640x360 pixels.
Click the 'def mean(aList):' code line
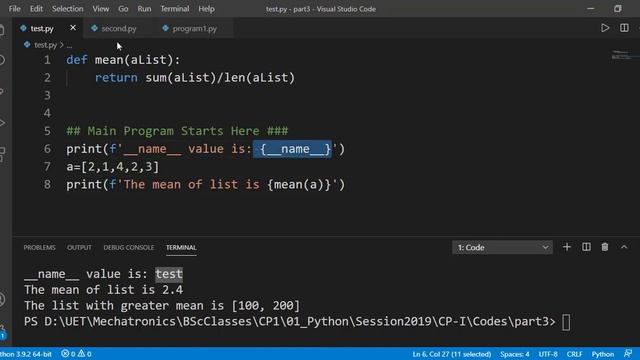click(x=123, y=60)
